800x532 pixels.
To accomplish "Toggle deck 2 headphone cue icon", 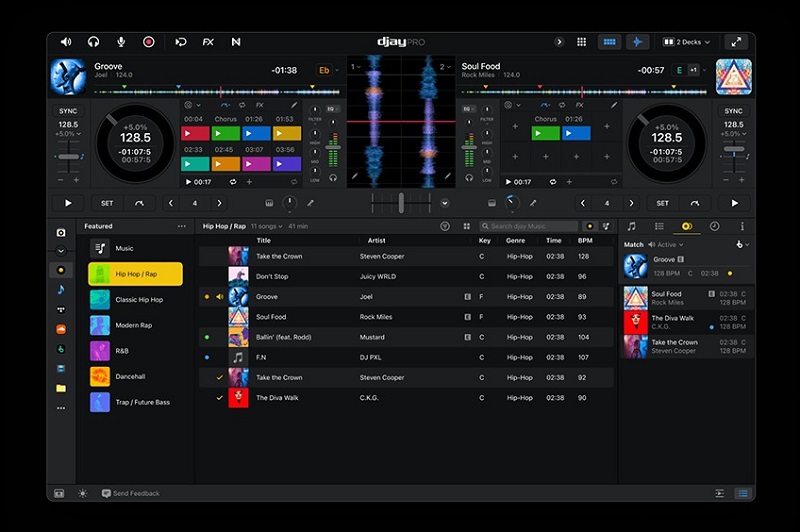I will pyautogui.click(x=469, y=178).
